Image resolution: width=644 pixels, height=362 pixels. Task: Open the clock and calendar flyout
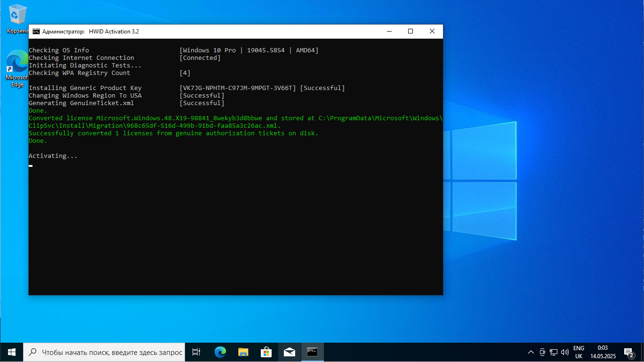tap(603, 352)
